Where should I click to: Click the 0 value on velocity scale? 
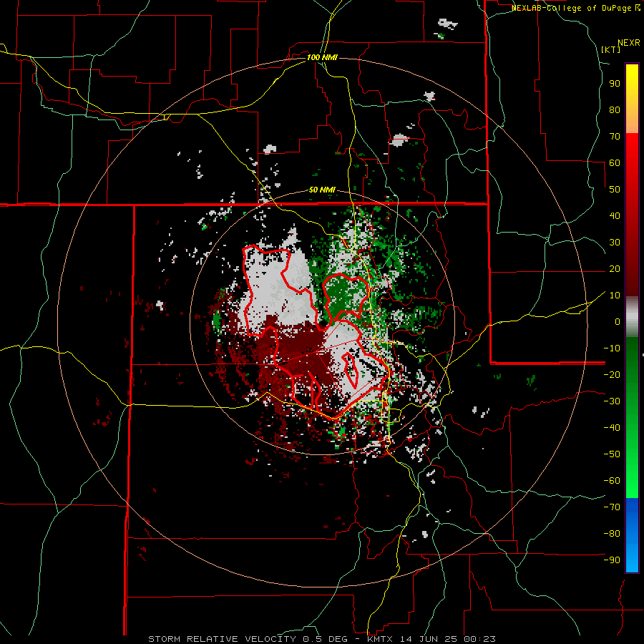[618, 322]
